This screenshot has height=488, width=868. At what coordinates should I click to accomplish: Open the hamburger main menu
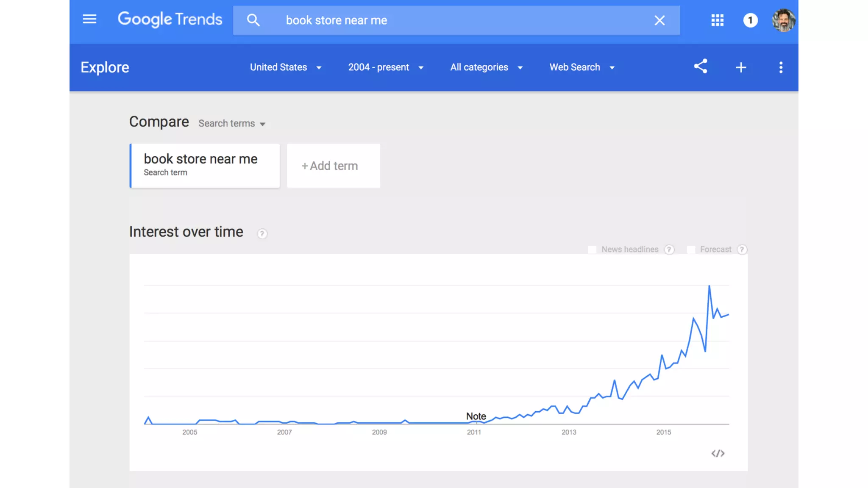89,19
